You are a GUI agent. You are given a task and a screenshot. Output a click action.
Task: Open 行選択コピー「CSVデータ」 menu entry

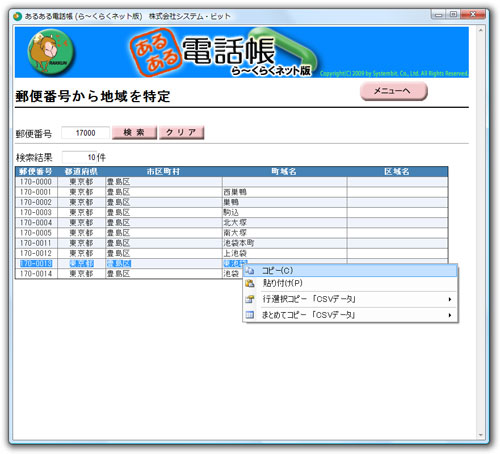tap(350, 299)
